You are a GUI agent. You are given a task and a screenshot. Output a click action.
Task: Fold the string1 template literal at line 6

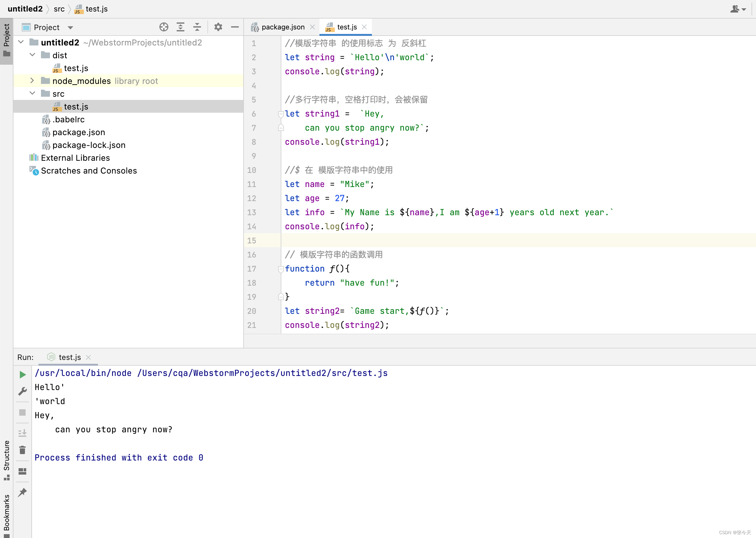281,114
